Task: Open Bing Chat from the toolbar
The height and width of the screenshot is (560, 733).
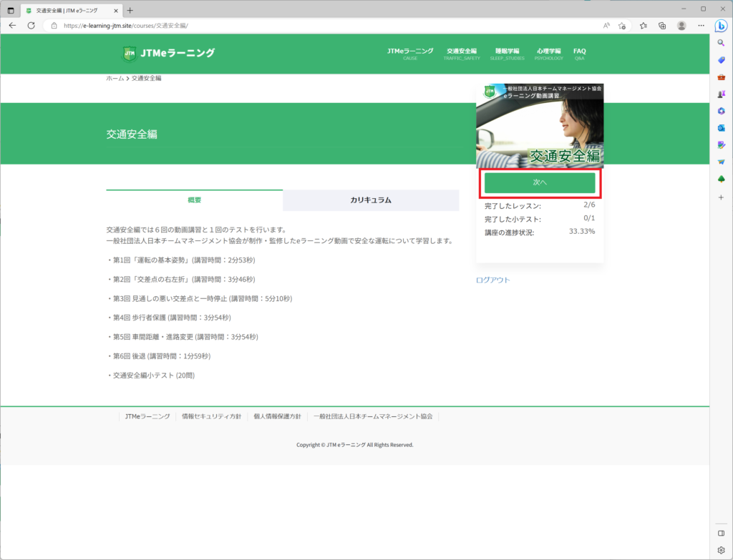Action: (721, 26)
